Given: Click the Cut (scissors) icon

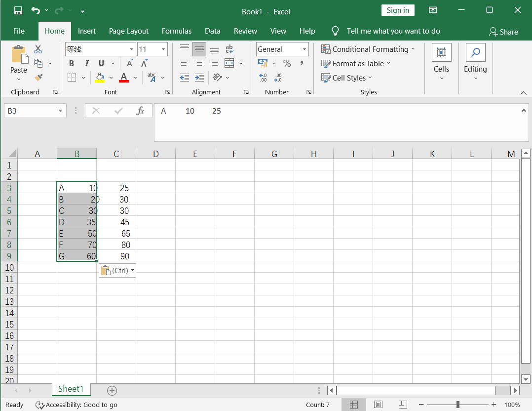Looking at the screenshot, I should [37, 48].
